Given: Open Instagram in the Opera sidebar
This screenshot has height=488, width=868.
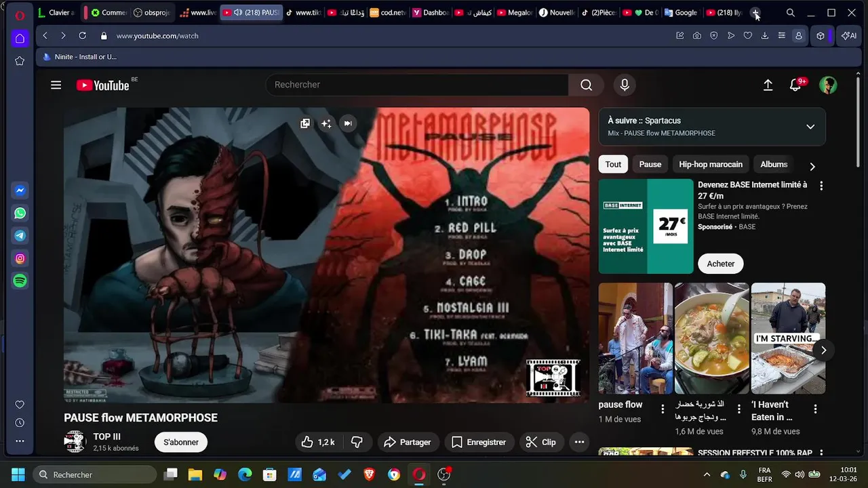Looking at the screenshot, I should [x=20, y=258].
